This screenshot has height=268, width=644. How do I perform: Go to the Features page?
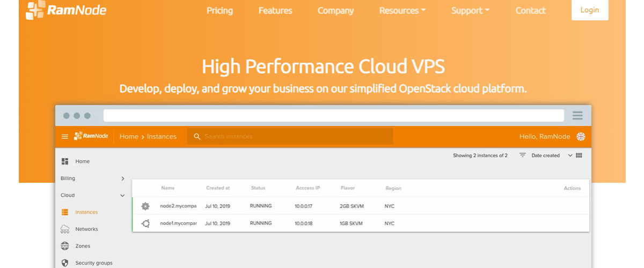pyautogui.click(x=275, y=11)
